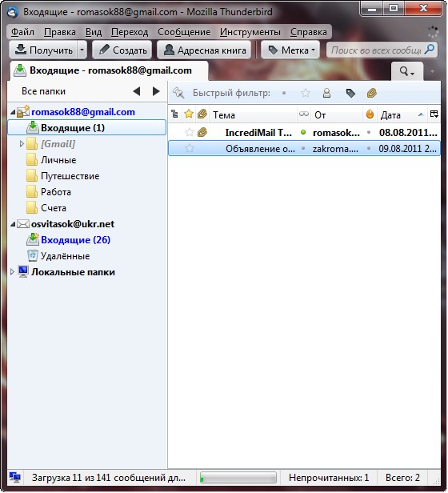
Task: Expand the [Gmail] folder
Action: pyautogui.click(x=22, y=144)
